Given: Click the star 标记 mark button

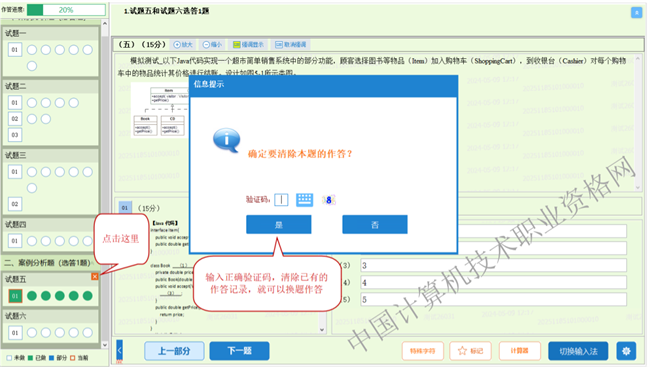Looking at the screenshot, I should pyautogui.click(x=470, y=351).
